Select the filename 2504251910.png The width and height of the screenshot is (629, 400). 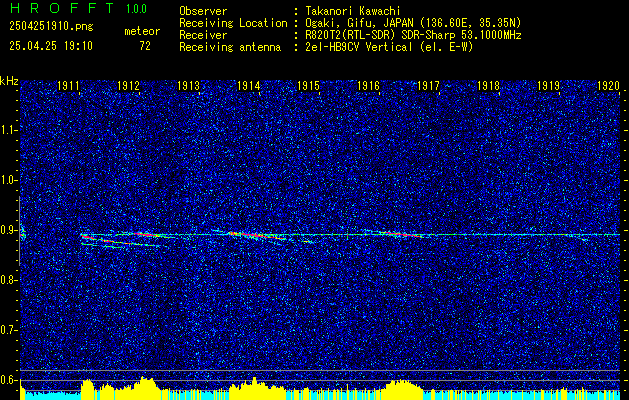point(51,27)
